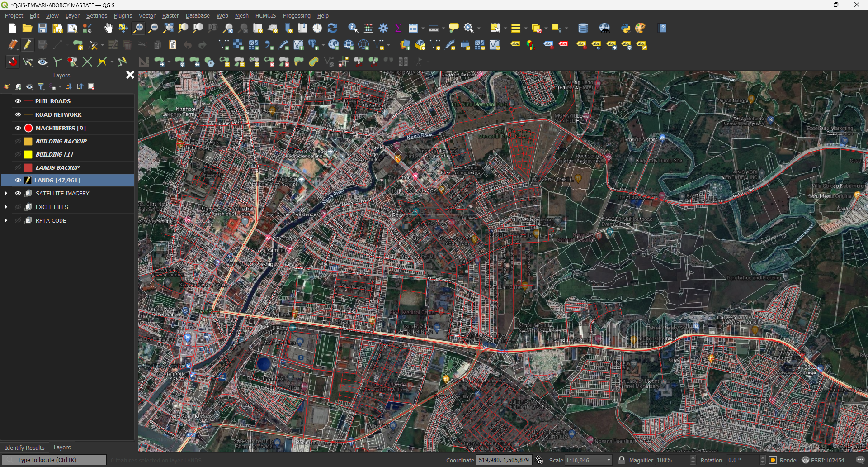Open the Layer menu
This screenshot has width=868, height=467.
[72, 15]
